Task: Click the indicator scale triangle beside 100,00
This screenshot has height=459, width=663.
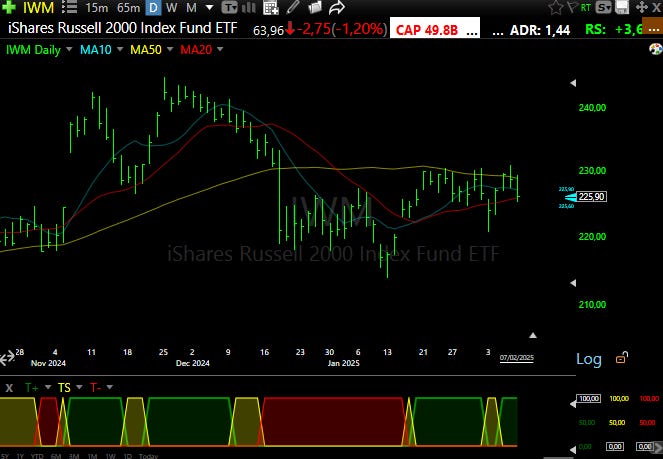Action: 573,404
